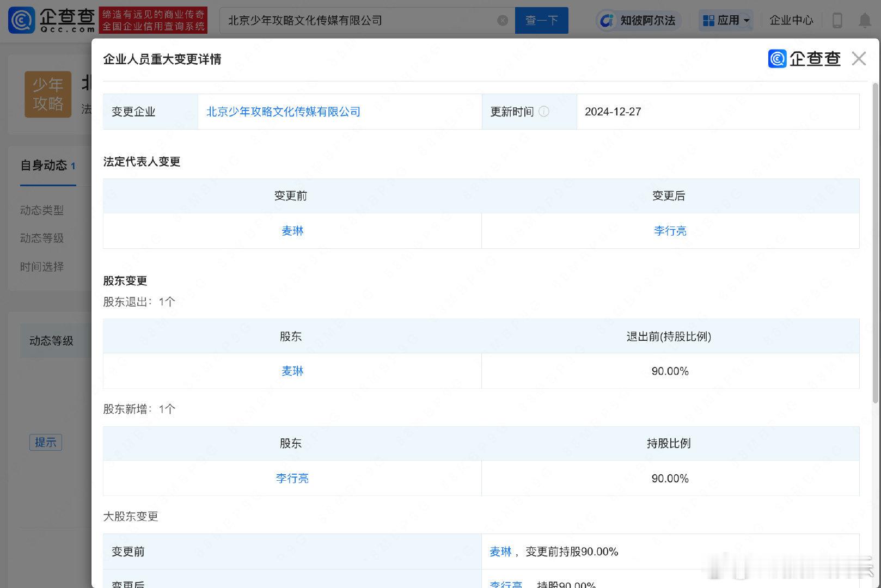The width and height of the screenshot is (881, 588).
Task: Close the 企业人员重大变更详情 dialog
Action: [x=859, y=58]
